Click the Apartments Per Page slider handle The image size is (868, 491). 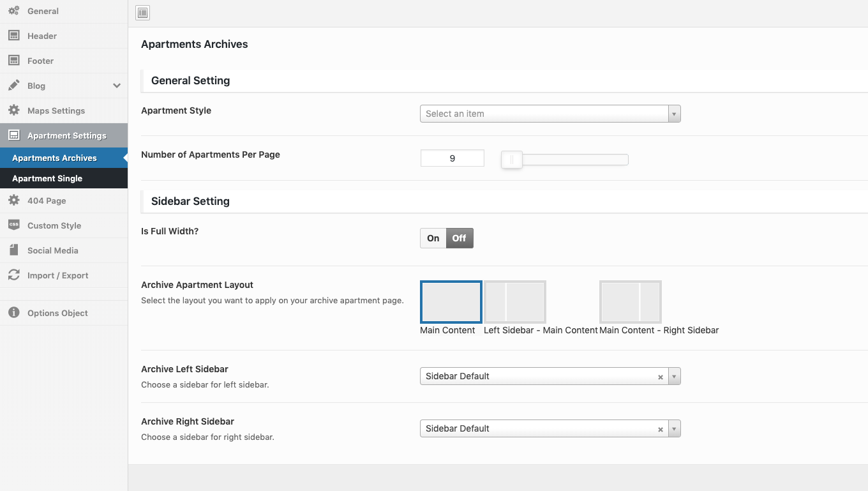pos(512,160)
